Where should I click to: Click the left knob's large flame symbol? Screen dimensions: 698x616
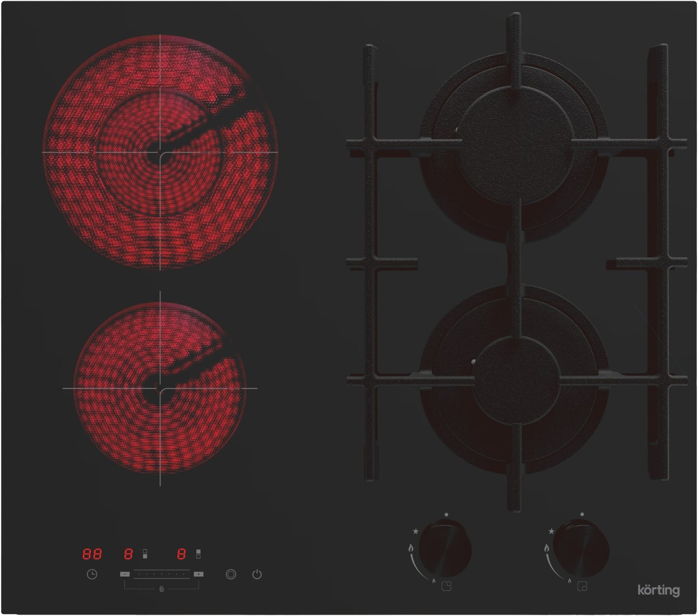pyautogui.click(x=411, y=549)
